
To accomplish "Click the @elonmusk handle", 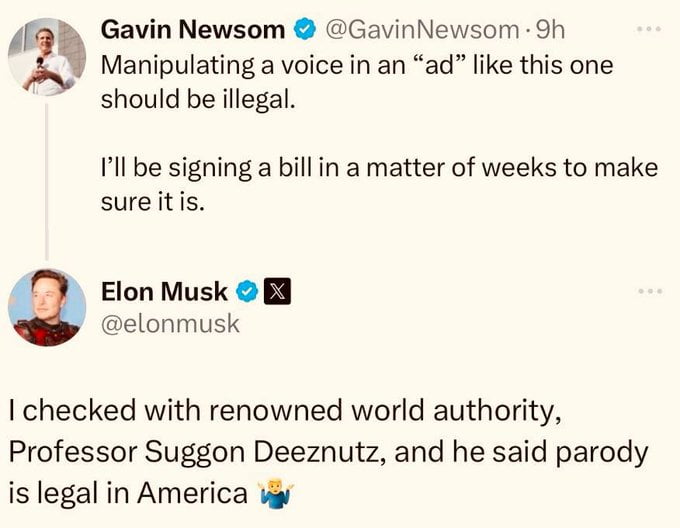I will coord(170,324).
